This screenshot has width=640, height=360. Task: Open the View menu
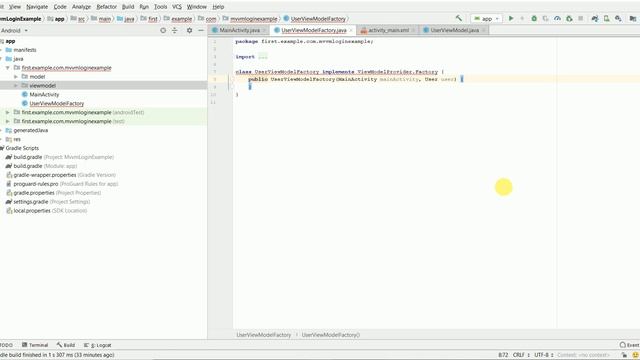(x=15, y=7)
